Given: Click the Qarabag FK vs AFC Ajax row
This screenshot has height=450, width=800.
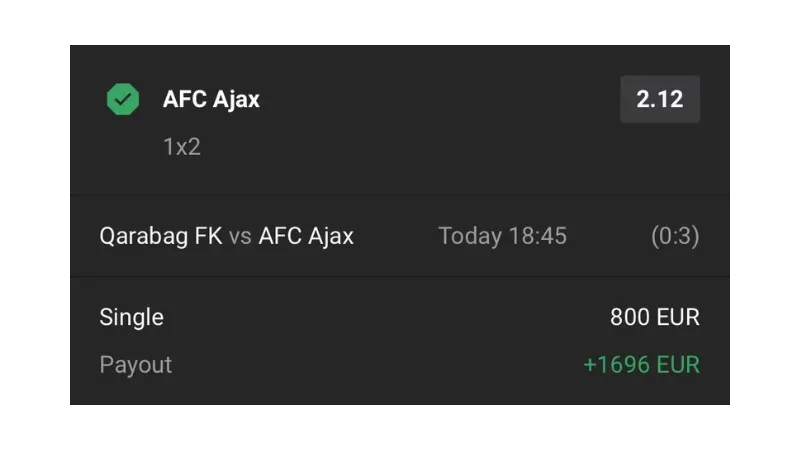Looking at the screenshot, I should click(x=400, y=236).
